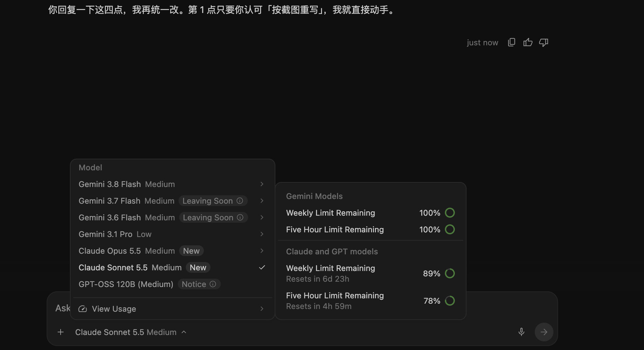Click the gauge icon beside View Usage
The image size is (644, 350).
click(x=83, y=309)
